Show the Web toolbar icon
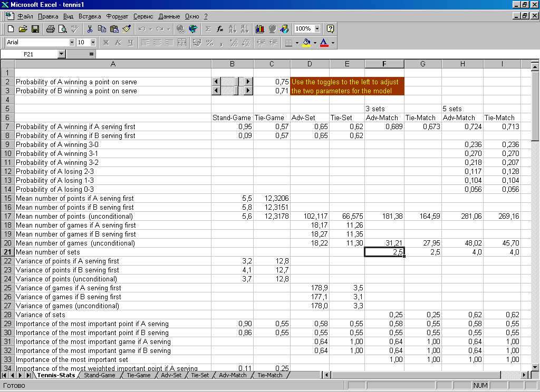 coord(193,29)
